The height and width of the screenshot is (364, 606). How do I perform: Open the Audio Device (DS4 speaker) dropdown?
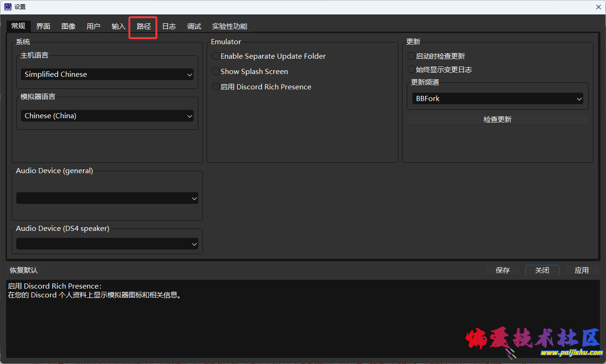107,244
